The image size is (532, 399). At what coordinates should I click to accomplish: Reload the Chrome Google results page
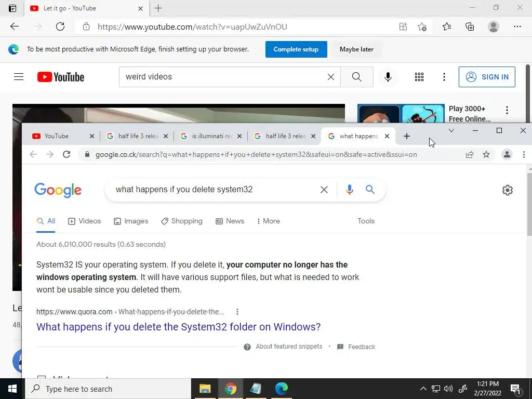pyautogui.click(x=66, y=154)
